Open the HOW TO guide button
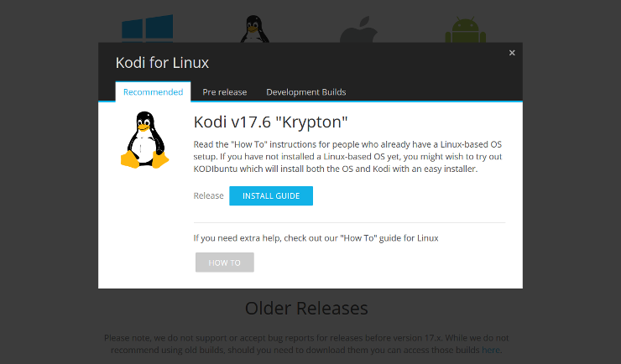 pyautogui.click(x=225, y=263)
